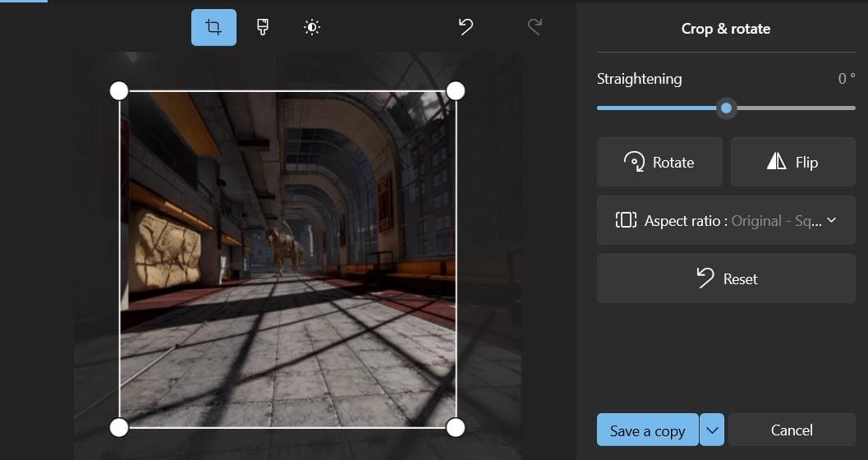The image size is (868, 460).
Task: Flip the image horizontally
Action: (x=792, y=162)
